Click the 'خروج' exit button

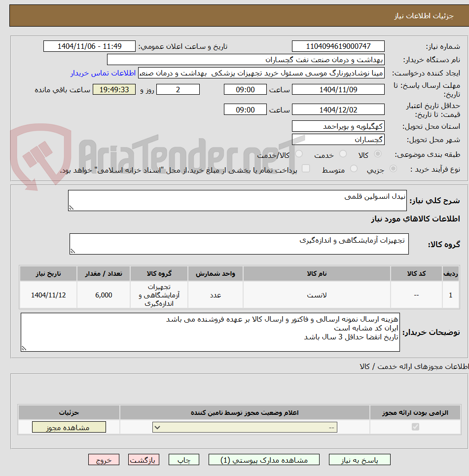[x=104, y=460]
